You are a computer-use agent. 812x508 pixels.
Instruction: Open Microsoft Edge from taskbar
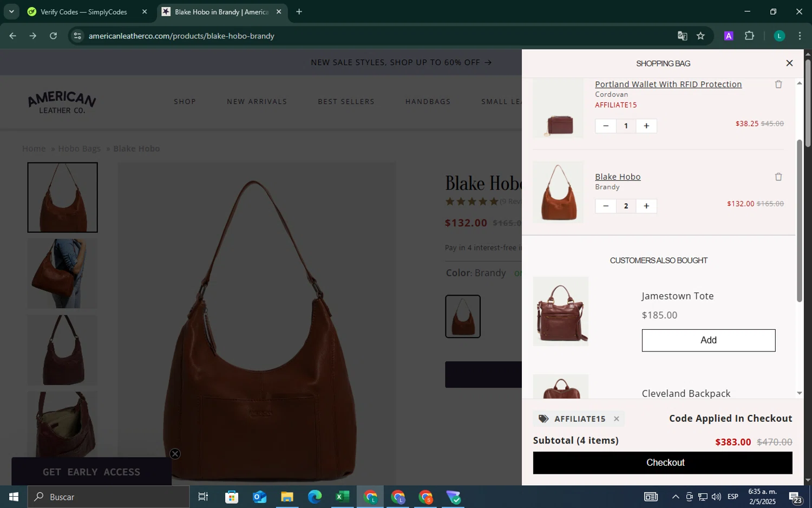tap(315, 497)
